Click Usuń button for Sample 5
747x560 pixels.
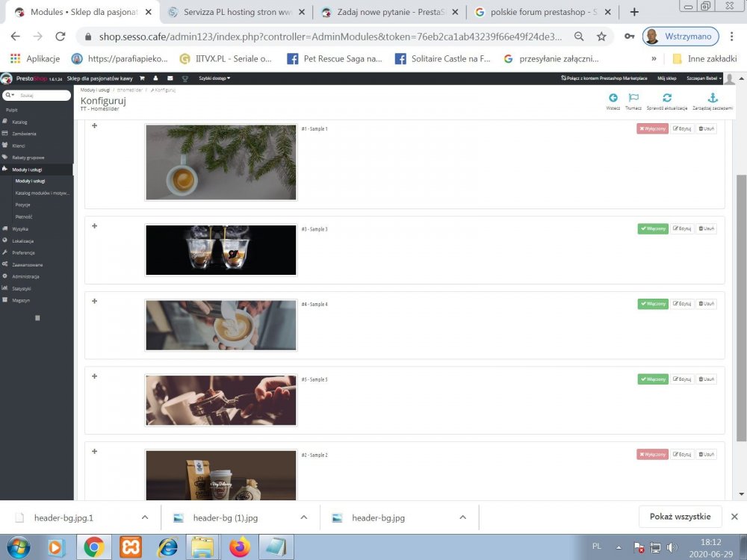tap(707, 379)
